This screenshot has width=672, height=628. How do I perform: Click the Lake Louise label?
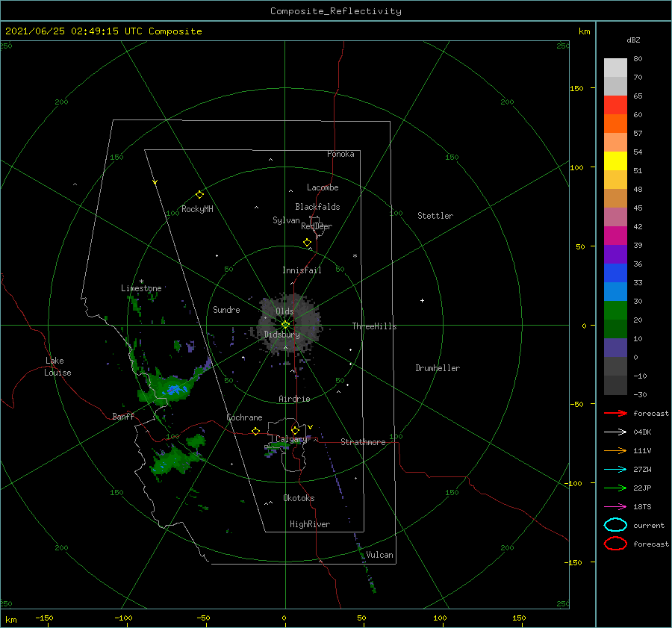(57, 367)
